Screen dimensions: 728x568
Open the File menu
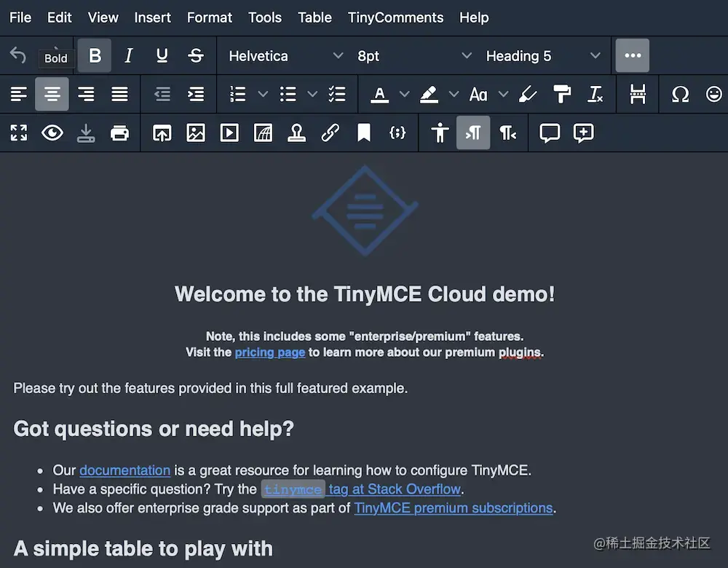[x=20, y=17]
